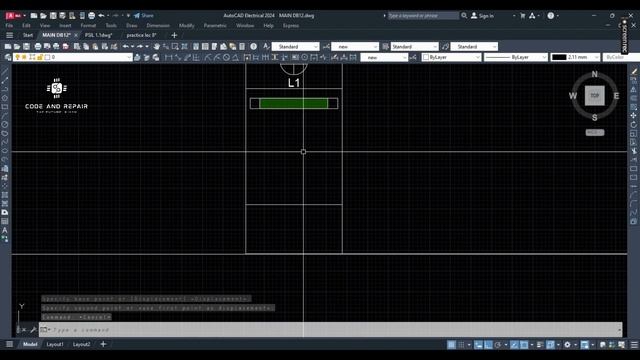The width and height of the screenshot is (640, 360).
Task: Toggle layer 0 on/off lightbulb icon
Action: 18,57
